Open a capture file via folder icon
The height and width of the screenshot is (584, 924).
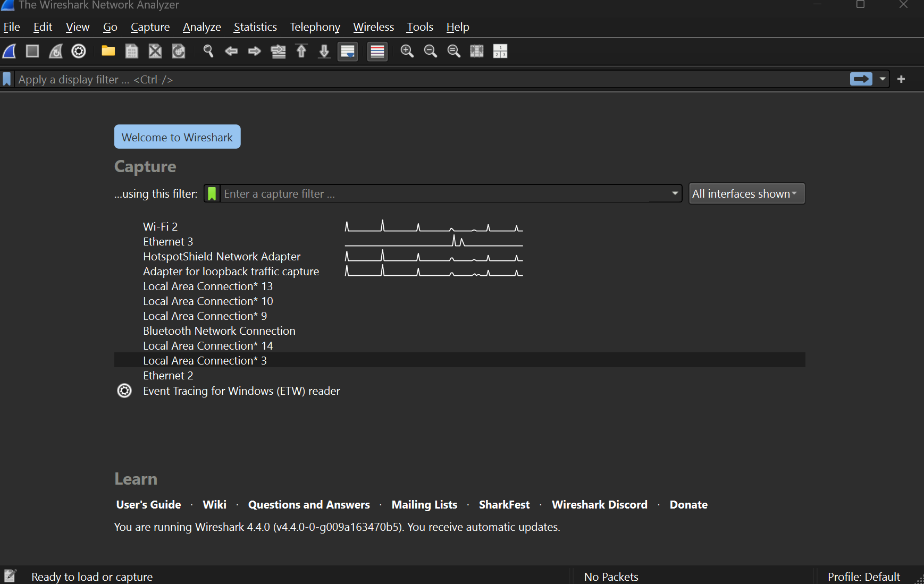pyautogui.click(x=108, y=51)
